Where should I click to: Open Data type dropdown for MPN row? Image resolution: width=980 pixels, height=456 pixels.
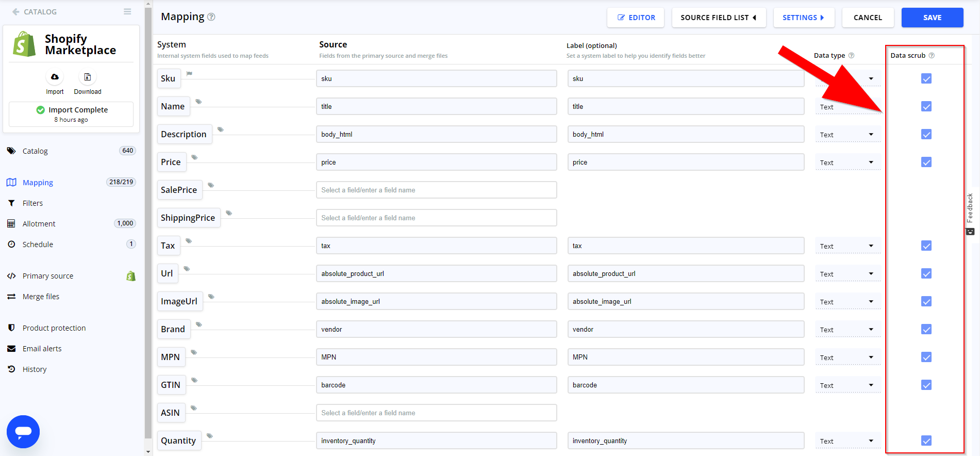tap(848, 357)
